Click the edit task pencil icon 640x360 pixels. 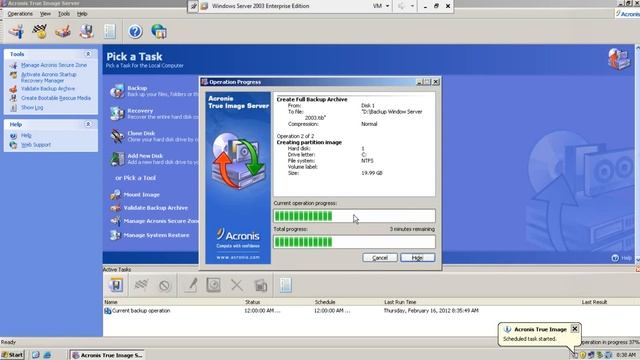point(190,285)
